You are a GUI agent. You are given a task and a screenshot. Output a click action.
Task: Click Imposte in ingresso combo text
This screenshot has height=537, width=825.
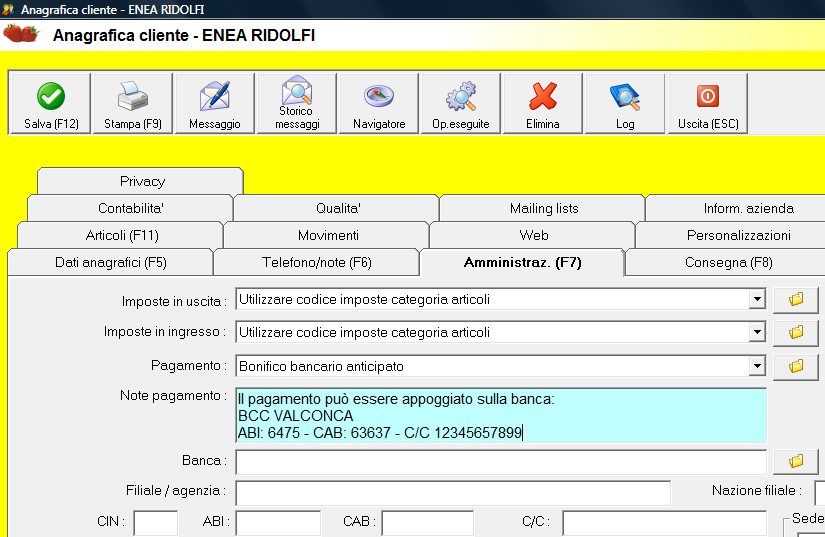364,332
